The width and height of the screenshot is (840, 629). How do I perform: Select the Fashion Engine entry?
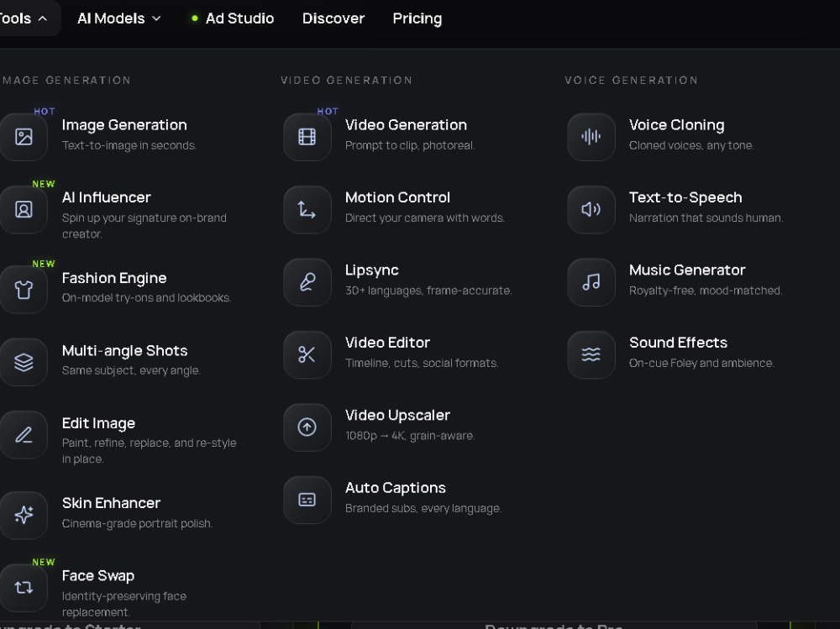(114, 278)
